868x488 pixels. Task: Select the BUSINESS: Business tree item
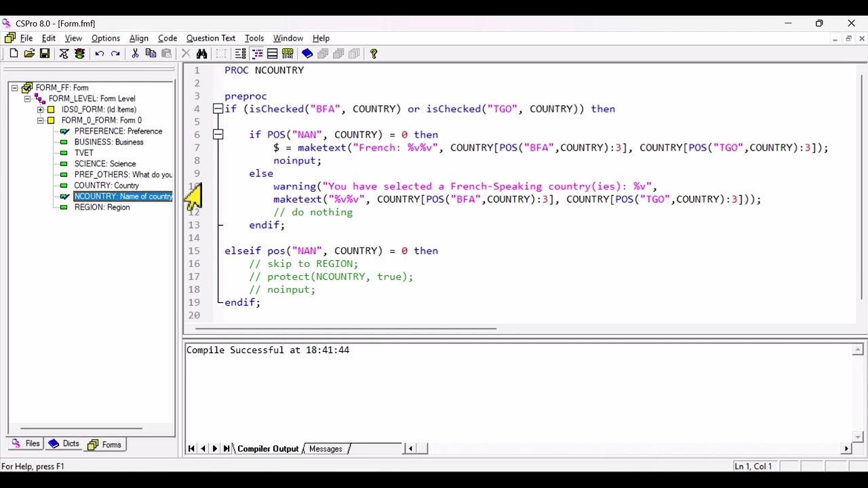tap(108, 142)
